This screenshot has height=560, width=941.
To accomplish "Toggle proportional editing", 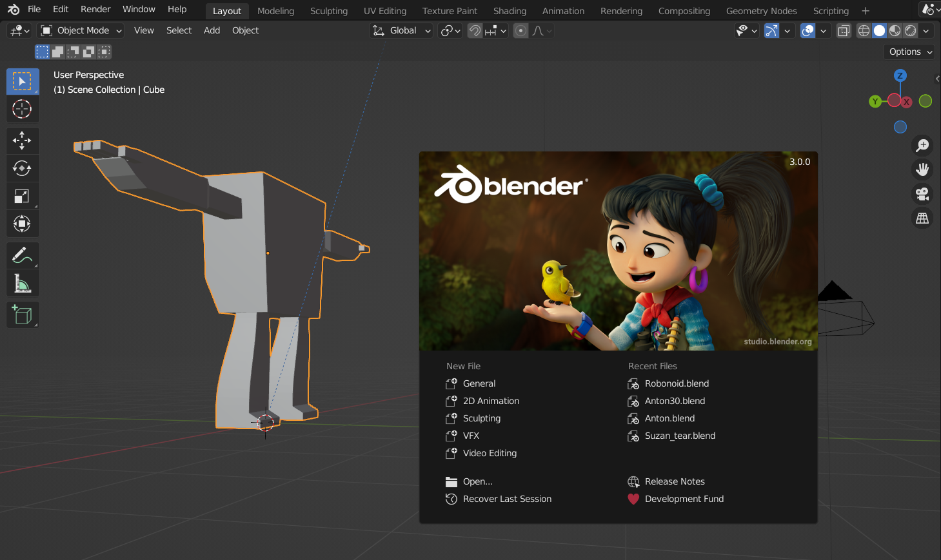I will (521, 30).
